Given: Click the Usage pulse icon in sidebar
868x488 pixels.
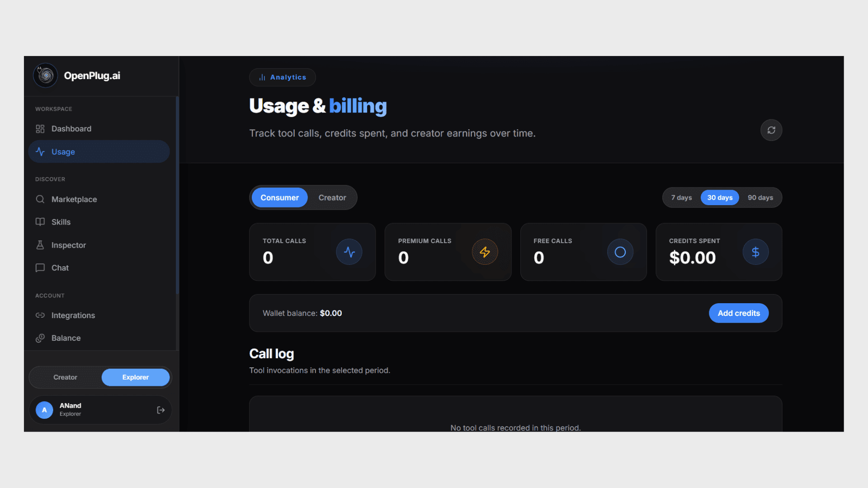Looking at the screenshot, I should [x=40, y=151].
